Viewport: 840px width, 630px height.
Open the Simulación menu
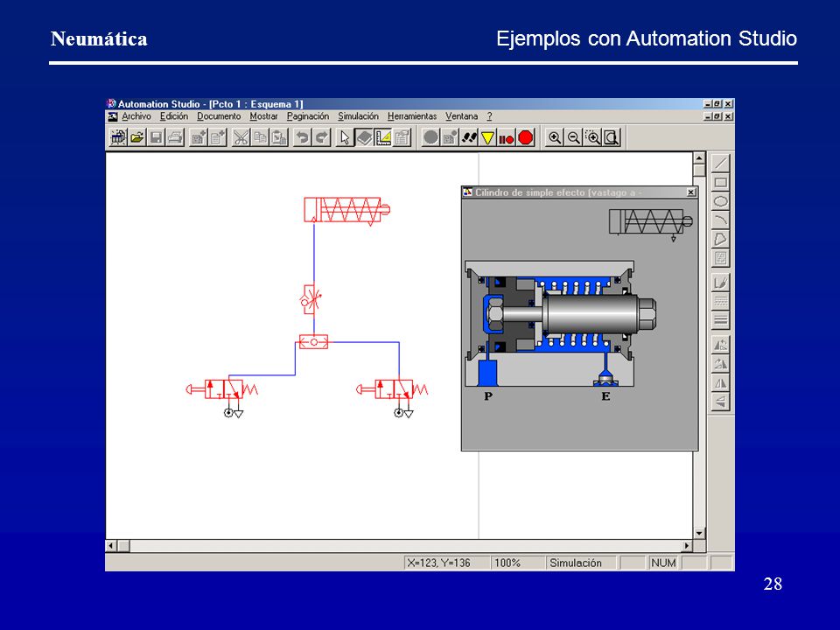pyautogui.click(x=358, y=116)
